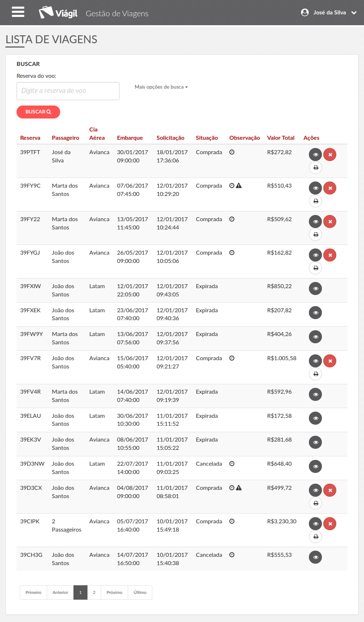Image resolution: width=364 pixels, height=622 pixels.
Task: View details of cancelled reservation 39CH3G
Action: (315, 557)
